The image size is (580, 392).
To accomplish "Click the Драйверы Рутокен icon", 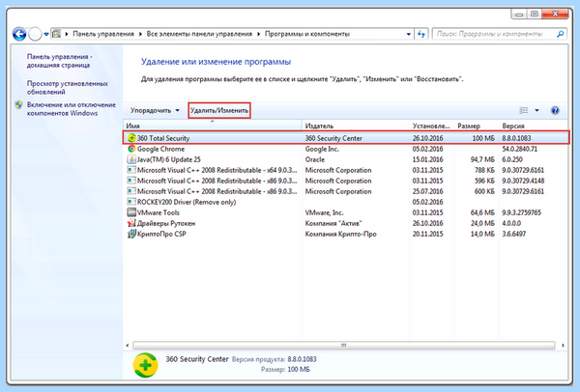I will coord(131,223).
